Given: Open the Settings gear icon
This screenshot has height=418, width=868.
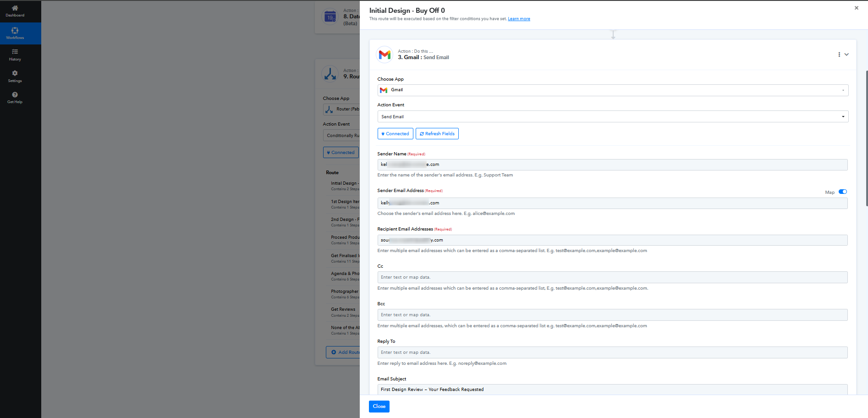Looking at the screenshot, I should coord(15,73).
